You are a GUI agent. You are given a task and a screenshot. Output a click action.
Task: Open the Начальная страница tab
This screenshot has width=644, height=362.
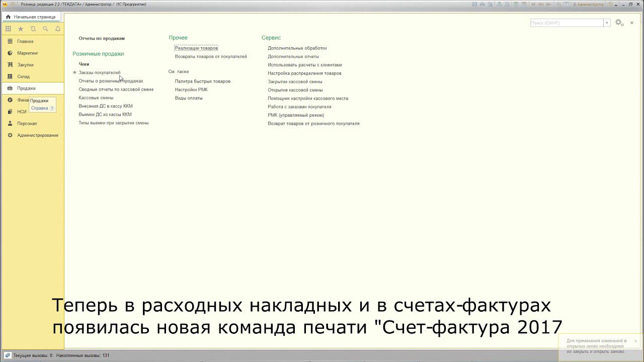[x=31, y=17]
